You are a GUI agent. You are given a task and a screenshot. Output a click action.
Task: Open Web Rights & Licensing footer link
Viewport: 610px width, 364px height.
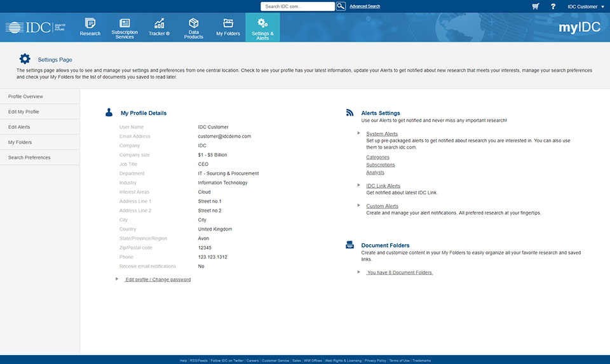(x=343, y=360)
